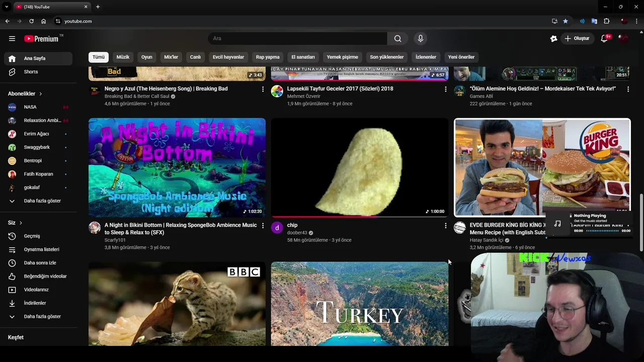The height and width of the screenshot is (362, 644).
Task: Open Shorts in the sidebar
Action: tap(38, 72)
